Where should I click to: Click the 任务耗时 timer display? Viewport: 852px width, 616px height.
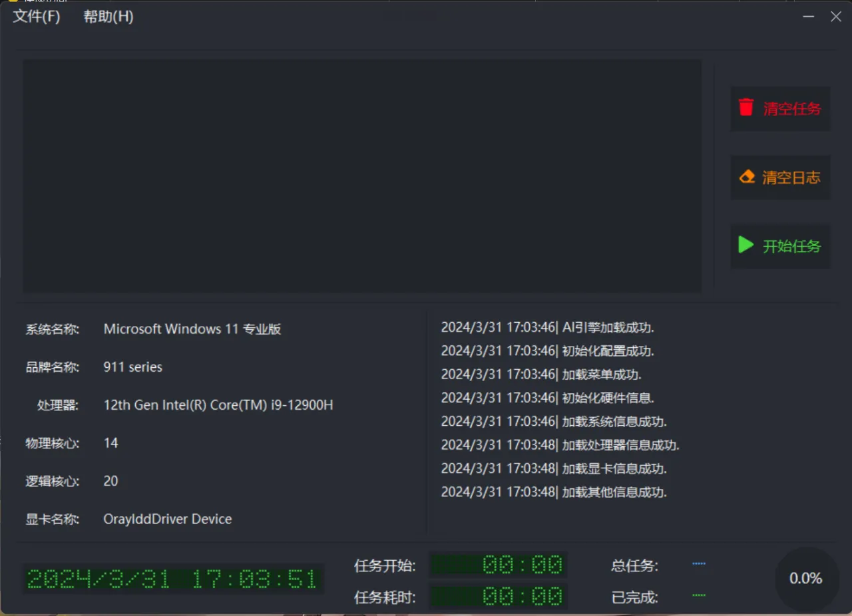coord(498,597)
